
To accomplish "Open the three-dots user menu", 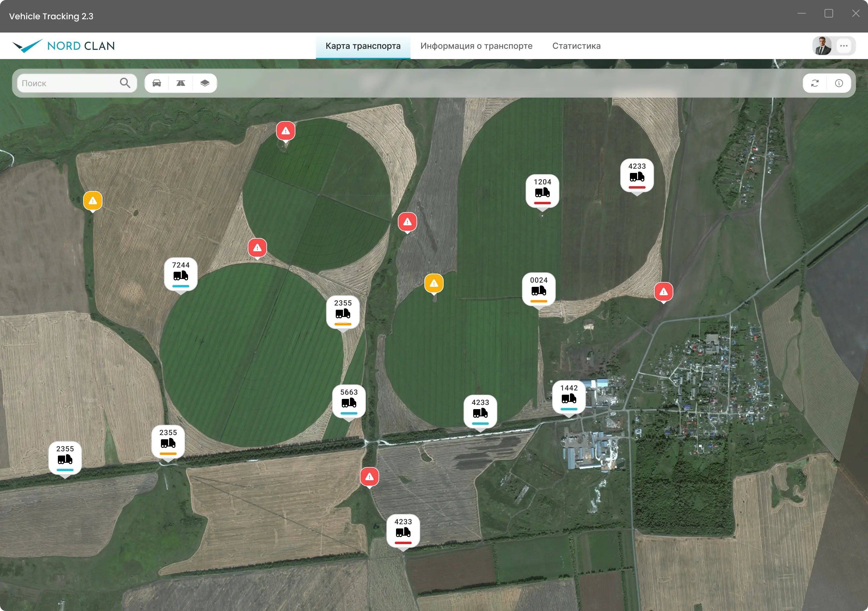I will pyautogui.click(x=844, y=46).
